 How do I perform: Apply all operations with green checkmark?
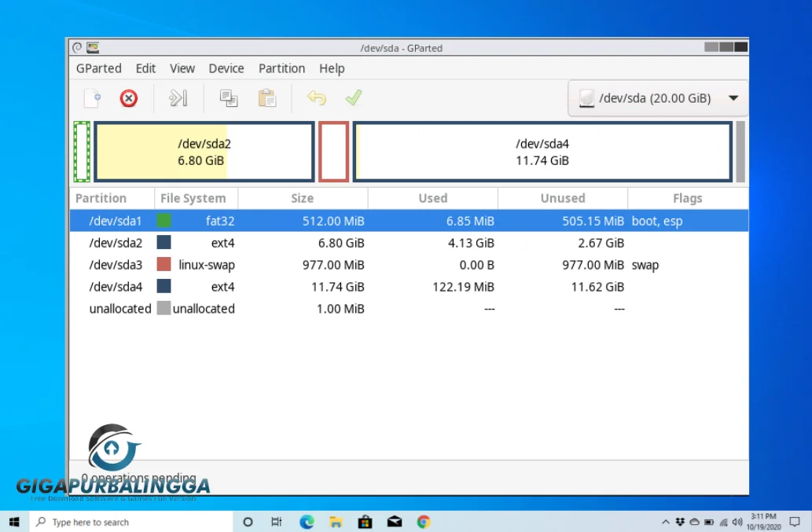click(354, 98)
